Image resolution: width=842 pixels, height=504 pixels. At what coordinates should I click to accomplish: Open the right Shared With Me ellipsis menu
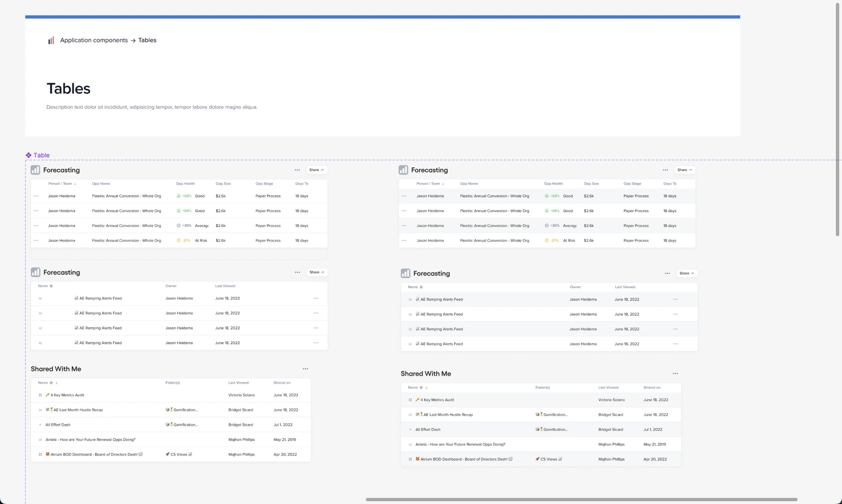675,374
